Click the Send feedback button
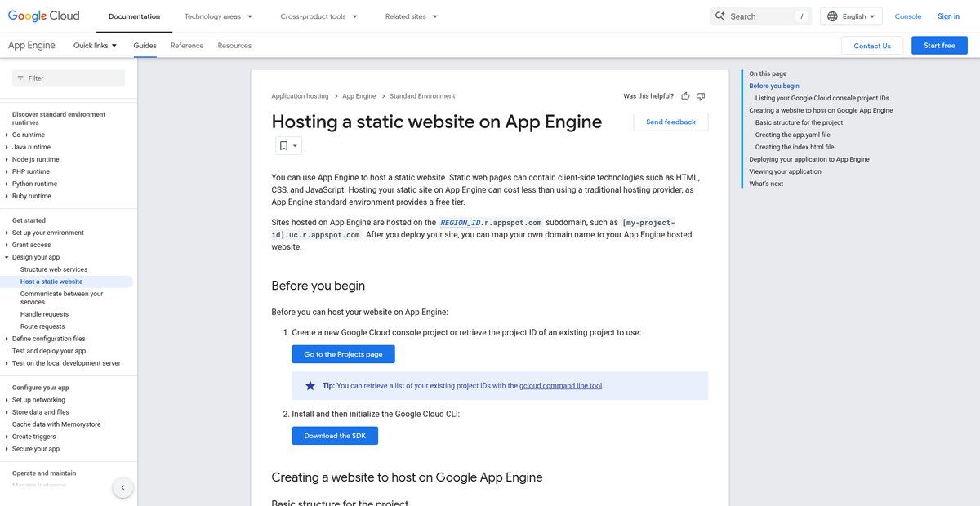The width and height of the screenshot is (980, 506). 670,122
